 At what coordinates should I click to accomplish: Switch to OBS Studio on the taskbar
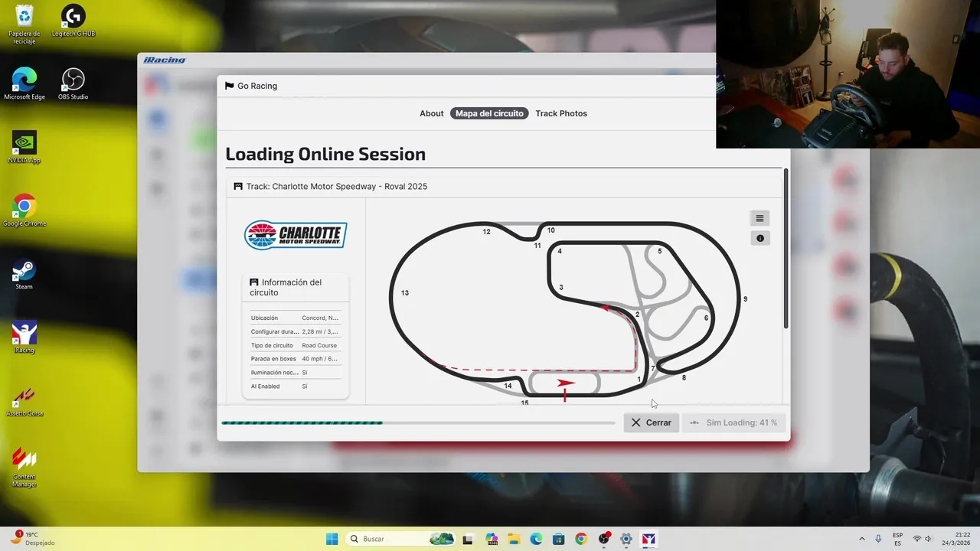604,539
